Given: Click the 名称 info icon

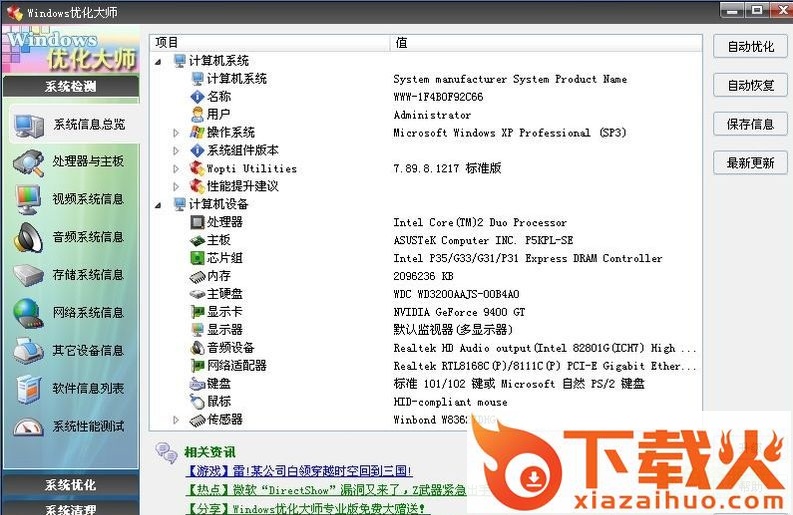Looking at the screenshot, I should [197, 97].
